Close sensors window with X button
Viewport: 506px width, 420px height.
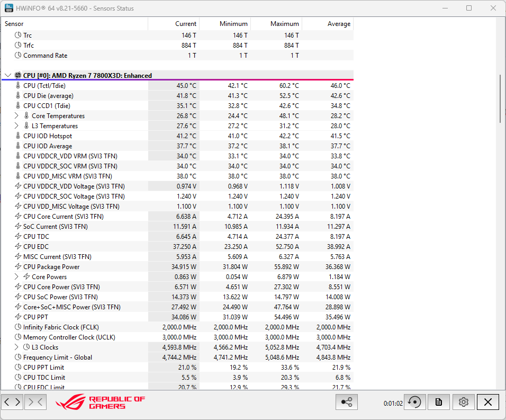pyautogui.click(x=488, y=402)
